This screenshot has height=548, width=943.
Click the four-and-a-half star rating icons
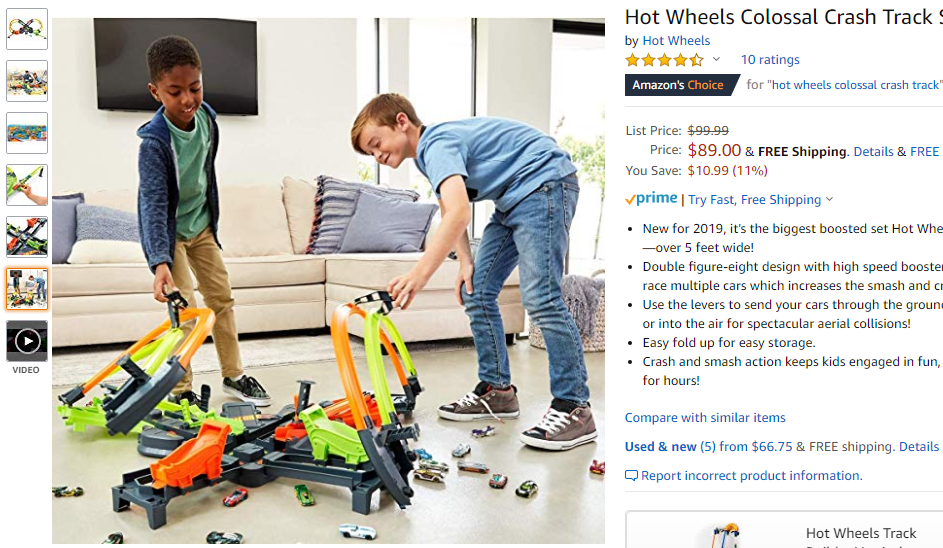(x=664, y=60)
